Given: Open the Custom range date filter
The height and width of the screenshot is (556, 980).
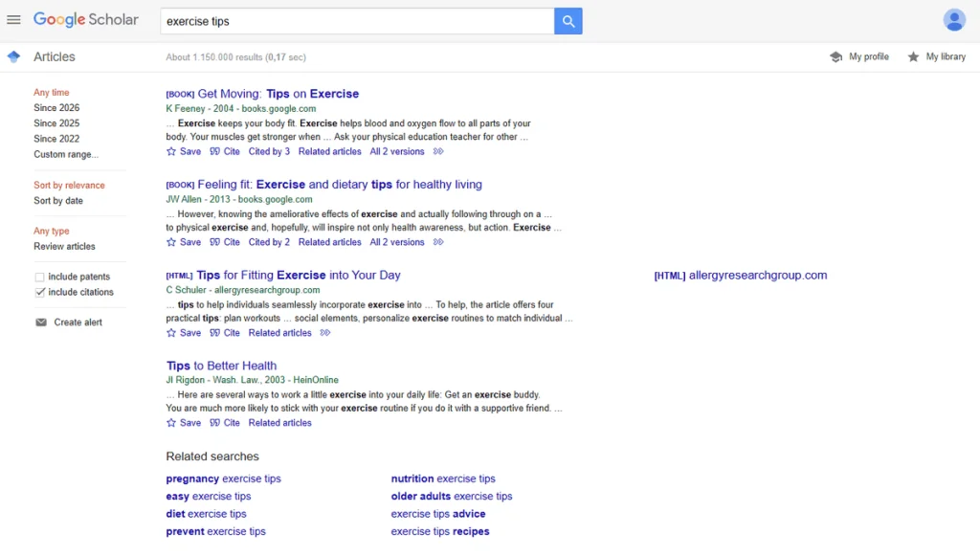Looking at the screenshot, I should pos(66,154).
